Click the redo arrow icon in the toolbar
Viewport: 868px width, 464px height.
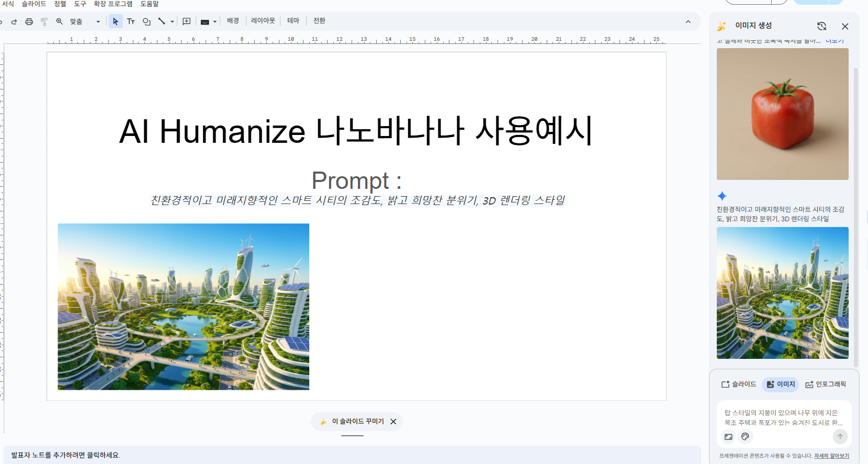[14, 21]
